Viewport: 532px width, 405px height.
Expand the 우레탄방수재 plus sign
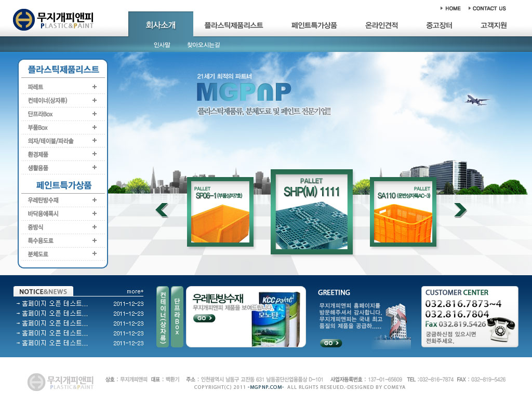[95, 200]
